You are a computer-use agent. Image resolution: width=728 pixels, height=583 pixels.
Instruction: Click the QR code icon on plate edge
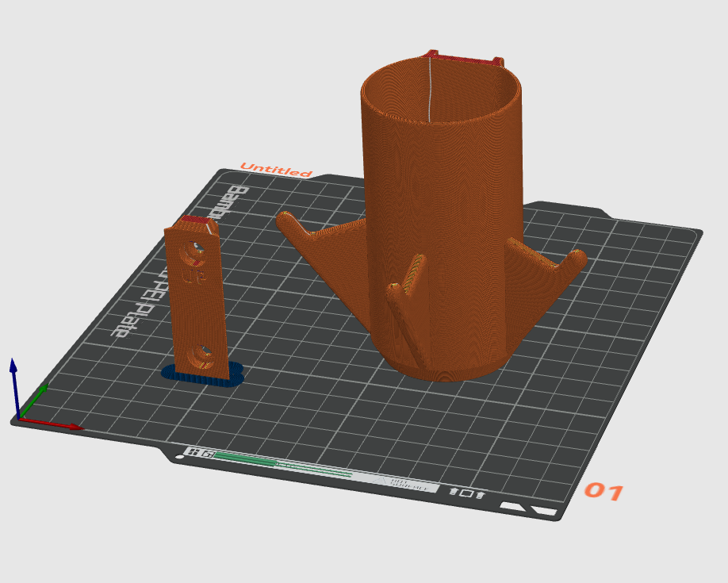pos(198,453)
